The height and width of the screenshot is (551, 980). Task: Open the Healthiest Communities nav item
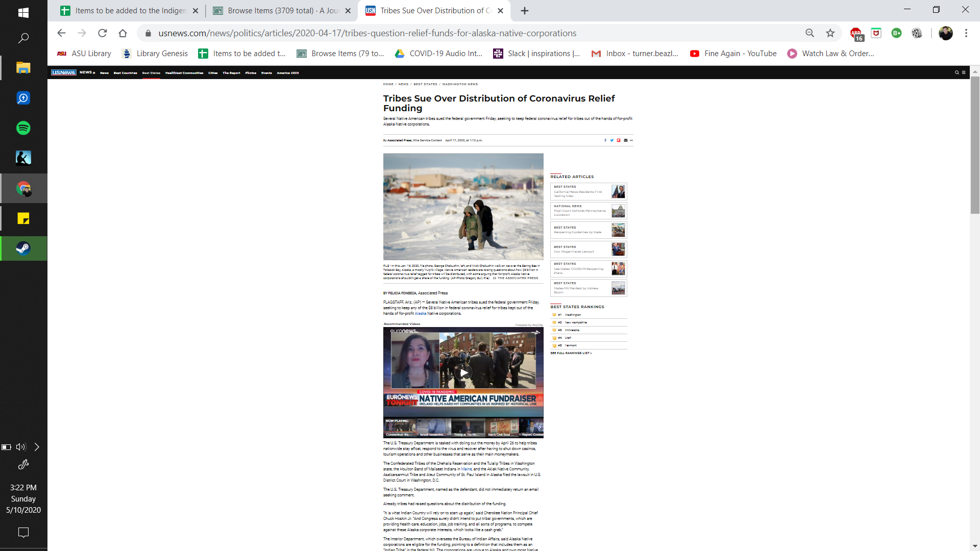coord(184,73)
